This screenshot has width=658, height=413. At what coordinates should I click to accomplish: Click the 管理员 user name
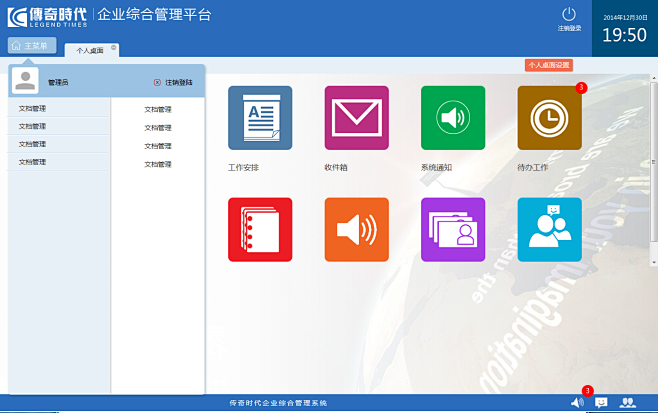(x=58, y=83)
